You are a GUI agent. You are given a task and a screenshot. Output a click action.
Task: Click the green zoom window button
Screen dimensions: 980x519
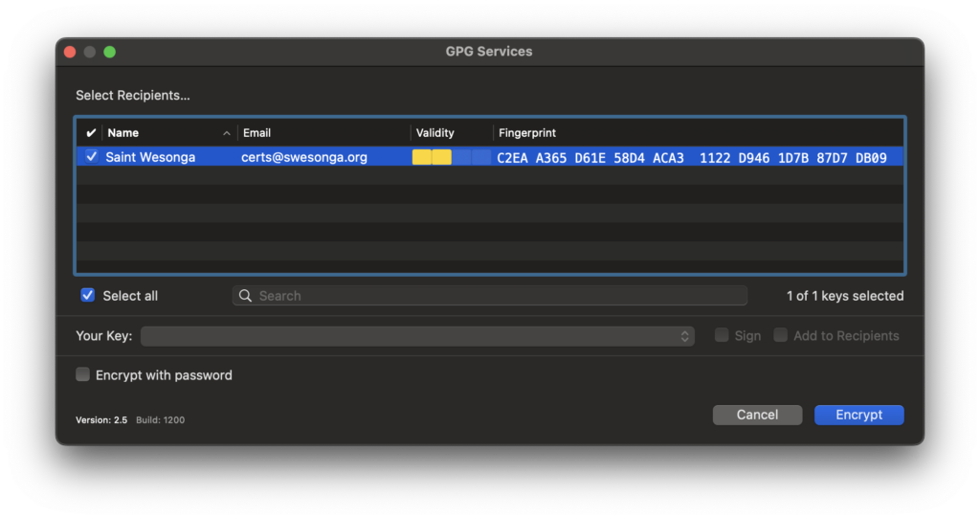[109, 52]
